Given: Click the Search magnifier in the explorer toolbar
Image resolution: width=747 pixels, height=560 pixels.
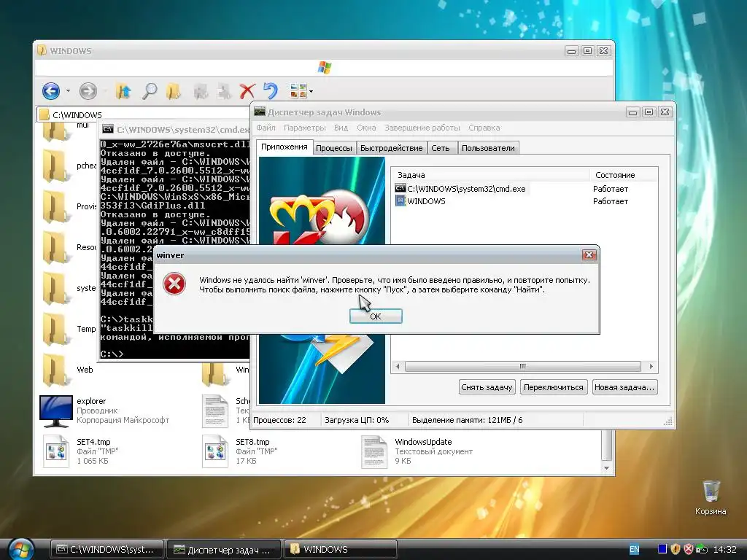Looking at the screenshot, I should [150, 90].
